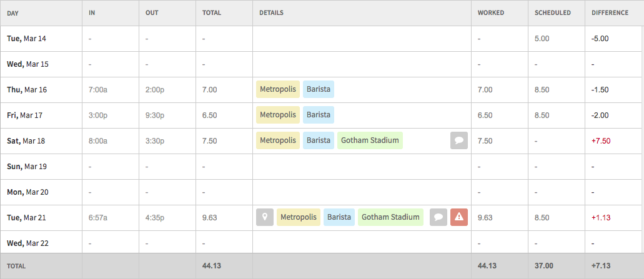Click the red warning alert icon
Viewport: 644px width, 279px height.
pyautogui.click(x=458, y=217)
